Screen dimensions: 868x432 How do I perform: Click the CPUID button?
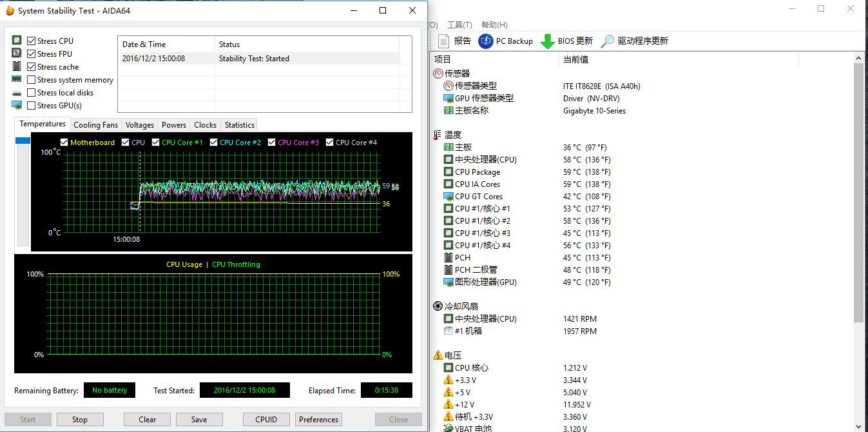[266, 419]
